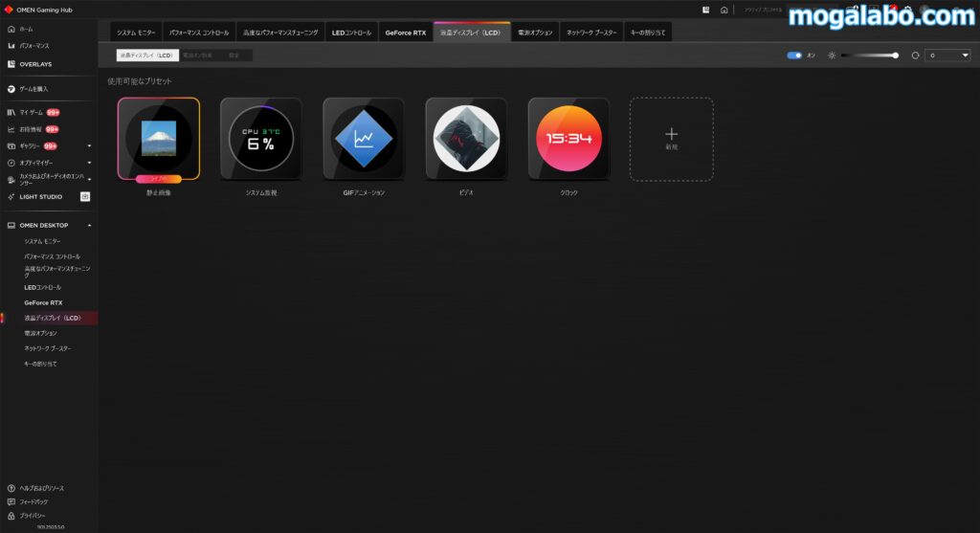The image size is (980, 533).
Task: Open 高度なパフォーマンスチューニング in sidebar tree
Action: coord(56,272)
